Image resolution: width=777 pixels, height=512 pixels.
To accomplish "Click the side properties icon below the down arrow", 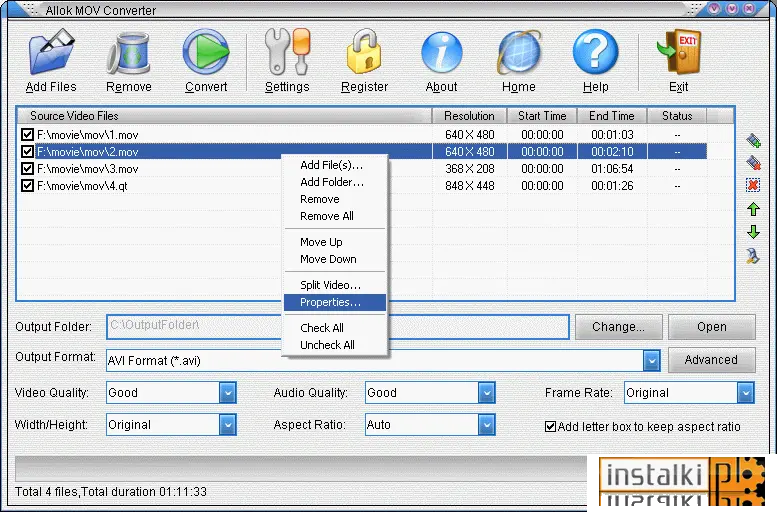I will pyautogui.click(x=753, y=256).
